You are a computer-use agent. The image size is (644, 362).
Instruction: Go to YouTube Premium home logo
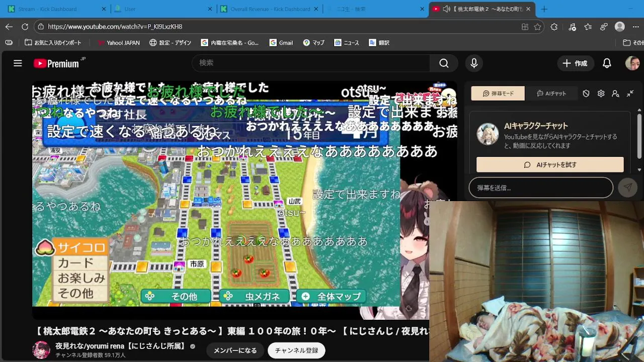coord(56,63)
